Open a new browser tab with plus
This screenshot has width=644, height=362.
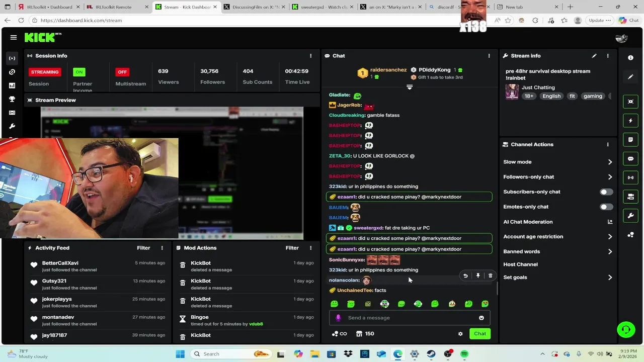point(570,7)
